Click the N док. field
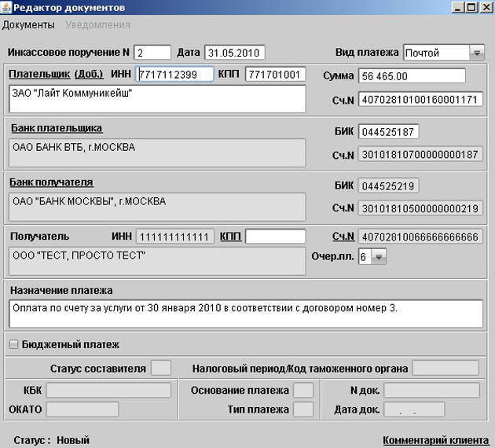Viewport: 495px width, 448px height. coord(432,390)
